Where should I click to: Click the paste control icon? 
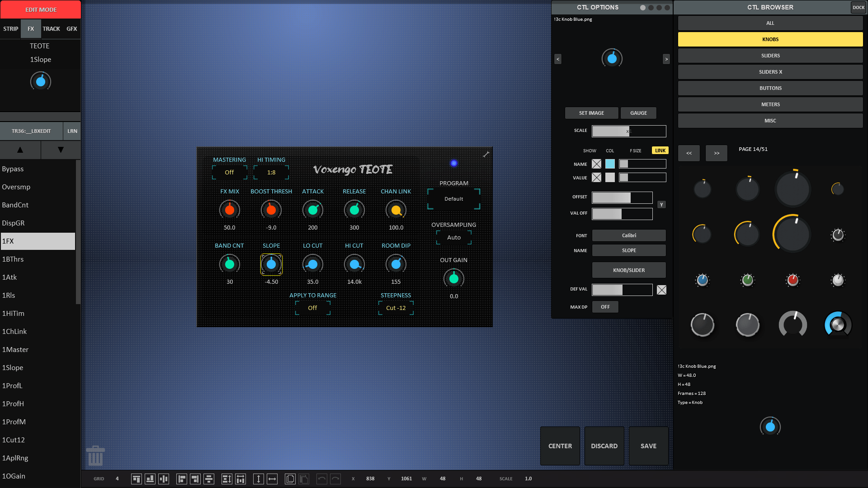coord(304,479)
